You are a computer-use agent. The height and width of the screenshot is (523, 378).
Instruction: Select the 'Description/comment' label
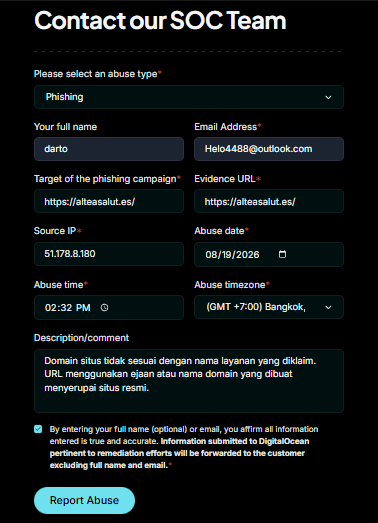click(x=81, y=338)
